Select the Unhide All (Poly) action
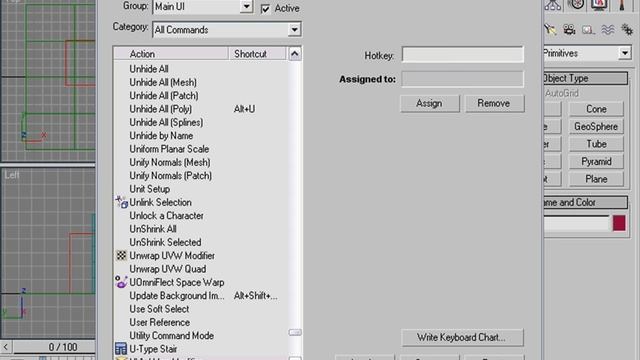This screenshot has height=360, width=640. pyautogui.click(x=160, y=109)
